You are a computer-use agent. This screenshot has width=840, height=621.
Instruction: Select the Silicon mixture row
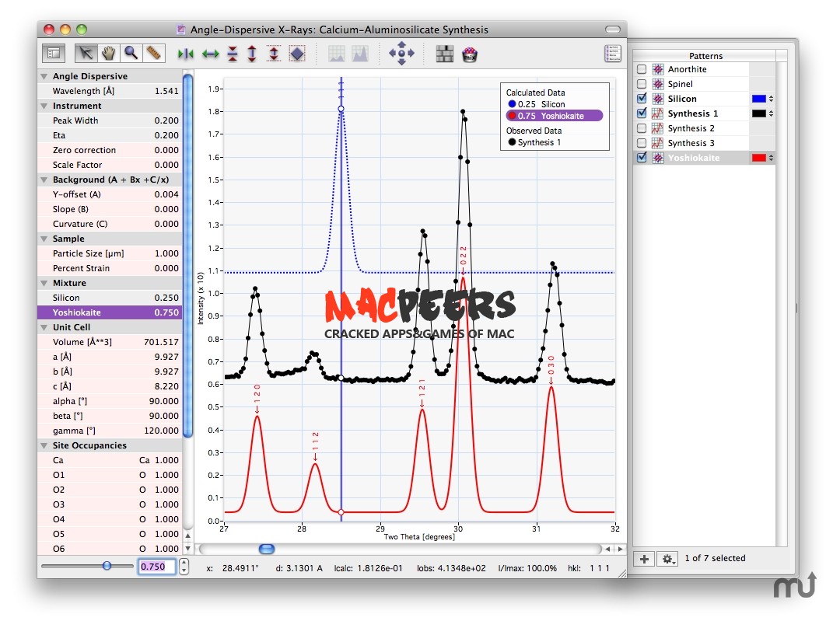coord(110,298)
